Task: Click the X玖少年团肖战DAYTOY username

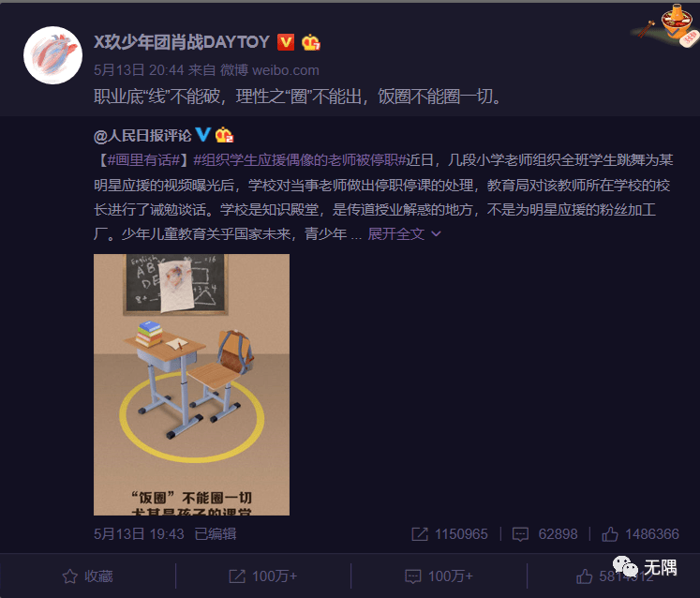Action: tap(182, 42)
